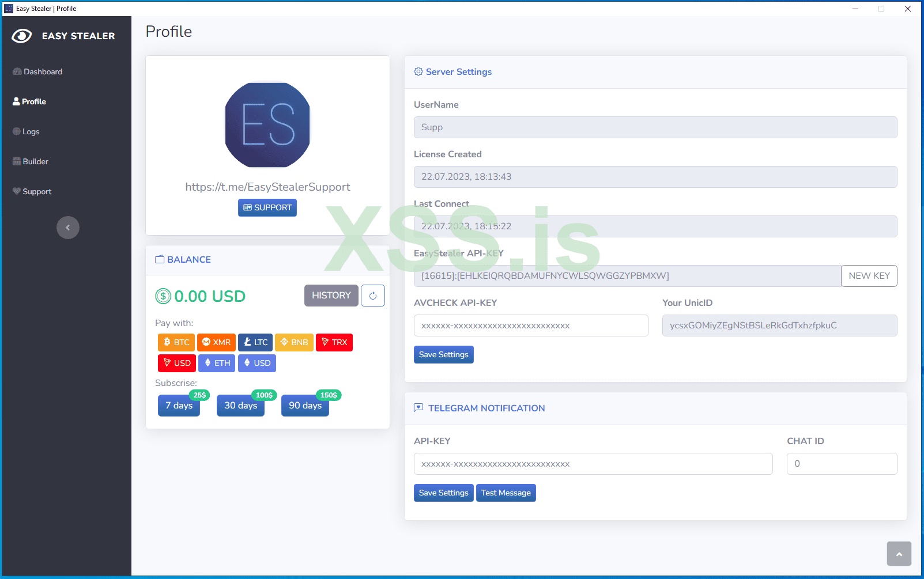Choose the 30 days subscription
The width and height of the screenshot is (924, 579).
(x=241, y=406)
